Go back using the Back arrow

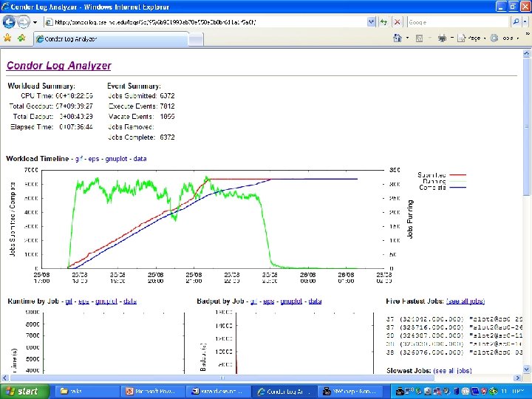tap(9, 22)
